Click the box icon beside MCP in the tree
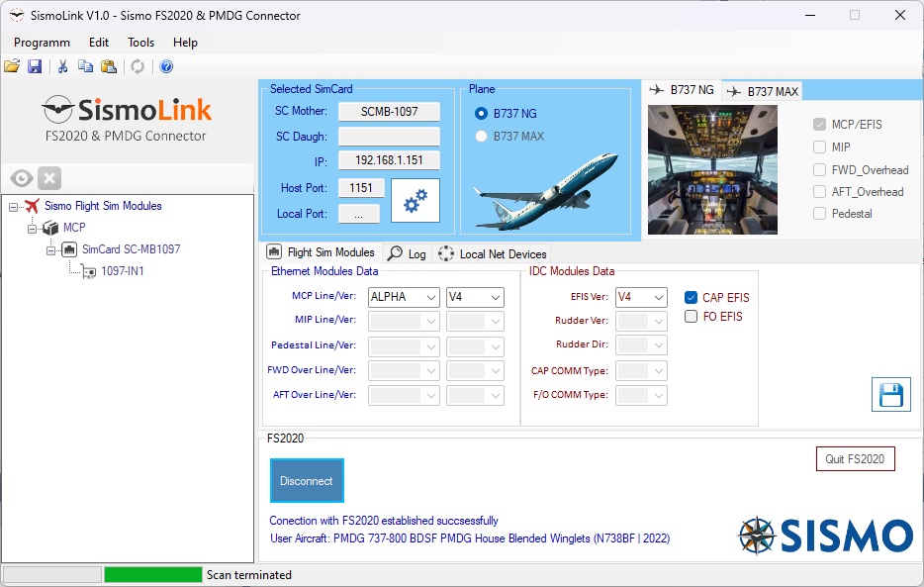The width and height of the screenshot is (924, 587). [50, 228]
